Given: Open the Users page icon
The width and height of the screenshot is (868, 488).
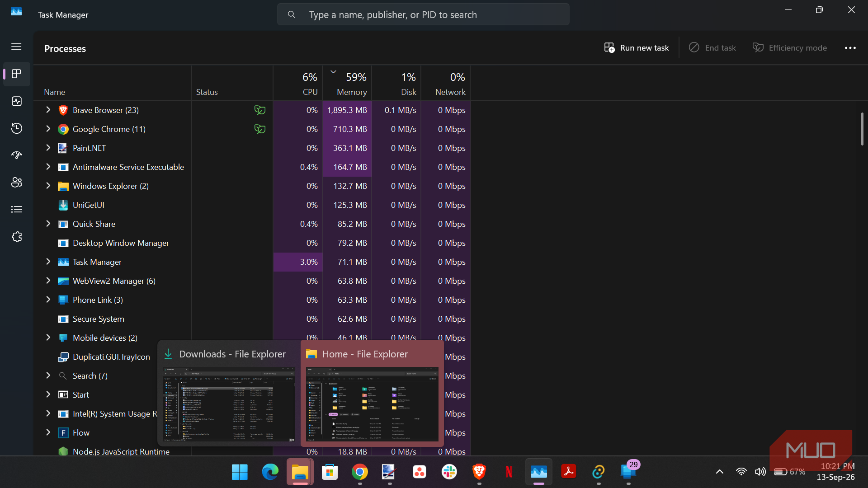Looking at the screenshot, I should point(17,183).
